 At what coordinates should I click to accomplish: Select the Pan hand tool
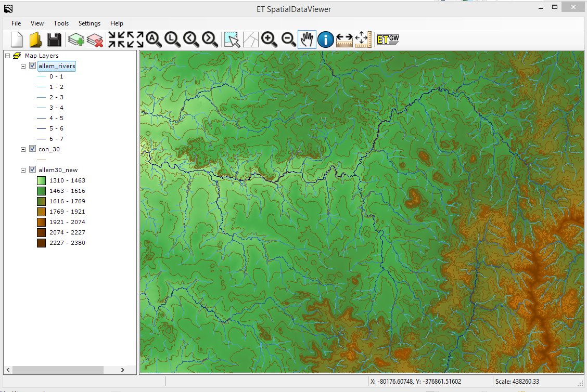(307, 39)
